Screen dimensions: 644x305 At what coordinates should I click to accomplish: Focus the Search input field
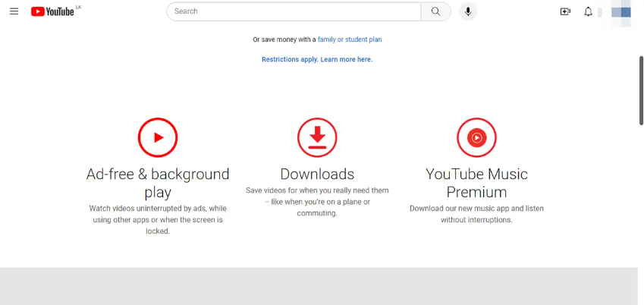pos(294,11)
